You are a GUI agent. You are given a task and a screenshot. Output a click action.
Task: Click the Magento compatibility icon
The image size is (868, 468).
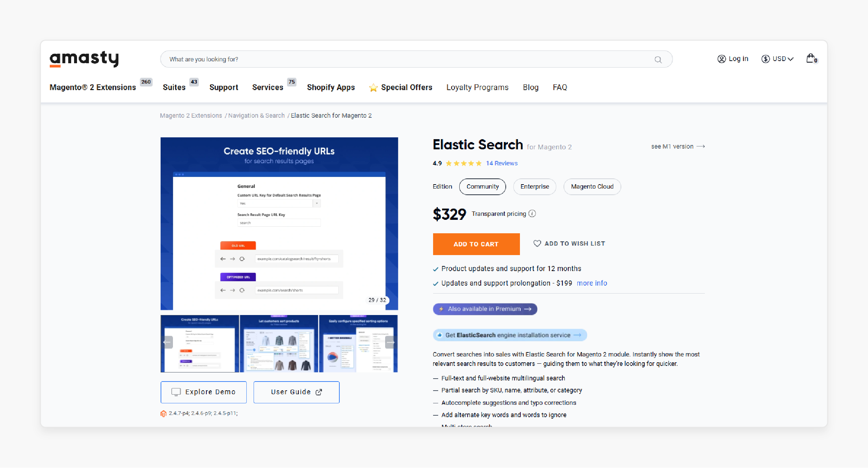click(163, 413)
